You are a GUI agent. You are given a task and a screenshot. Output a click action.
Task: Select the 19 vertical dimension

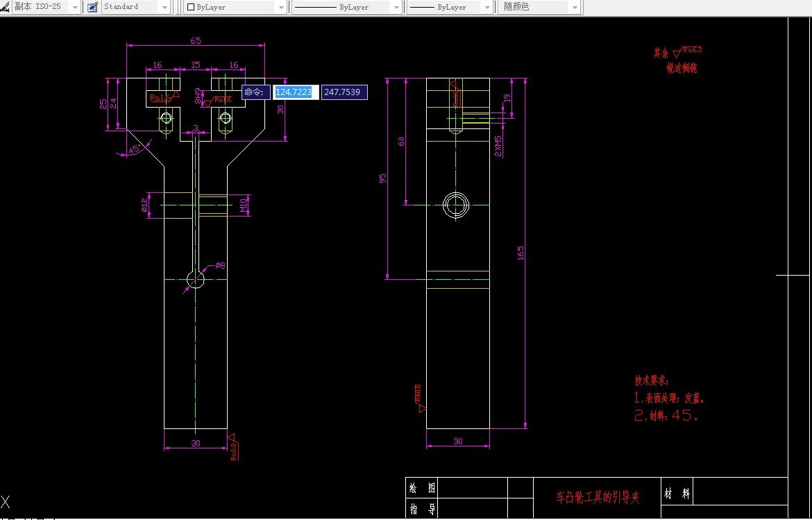pos(507,97)
